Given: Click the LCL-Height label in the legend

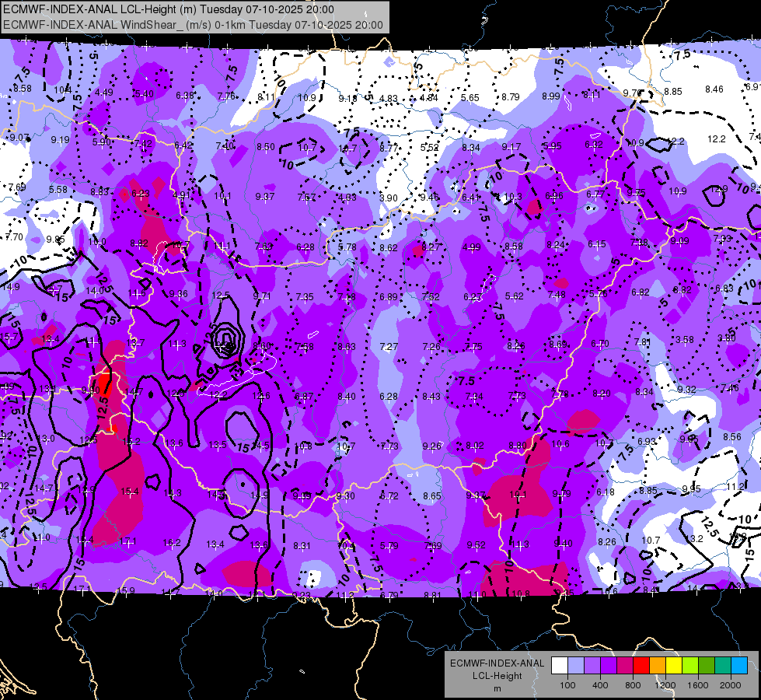Looking at the screenshot, I should (x=497, y=676).
